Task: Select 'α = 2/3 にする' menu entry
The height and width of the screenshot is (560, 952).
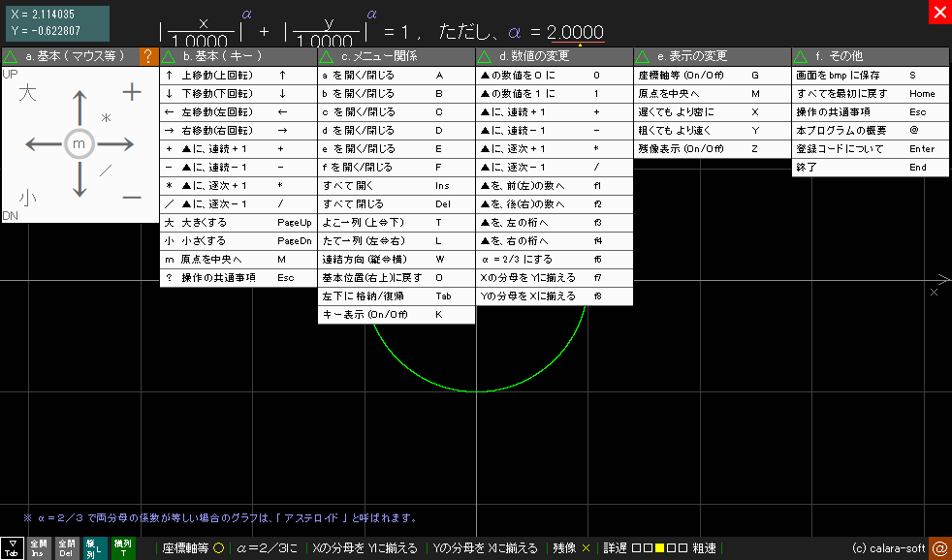Action: (x=521, y=260)
